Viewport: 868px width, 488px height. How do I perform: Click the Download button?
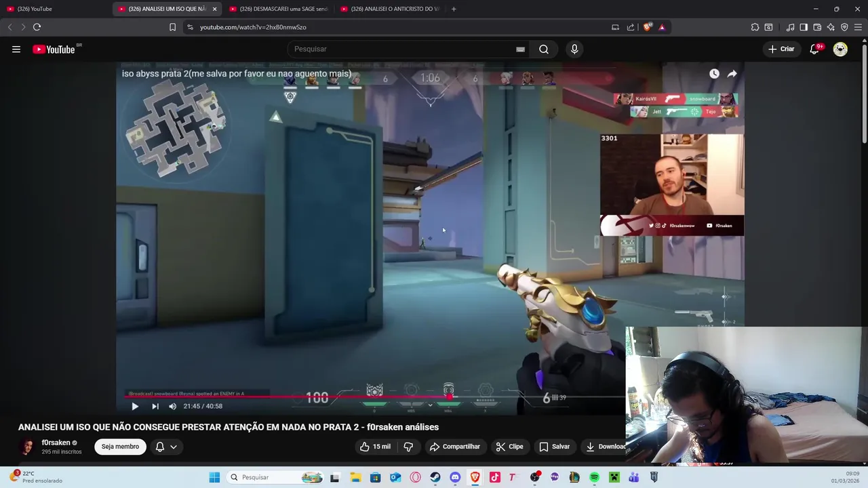(x=605, y=447)
